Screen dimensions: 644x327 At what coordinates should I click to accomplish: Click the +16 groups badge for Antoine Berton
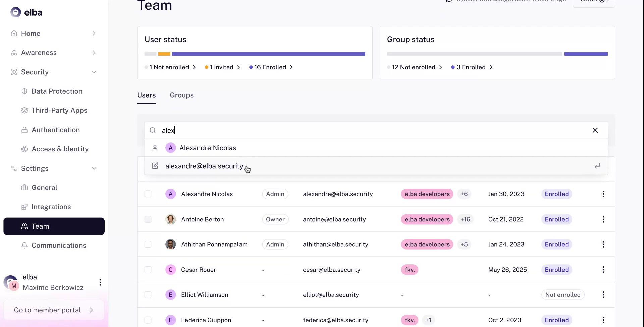click(x=465, y=219)
